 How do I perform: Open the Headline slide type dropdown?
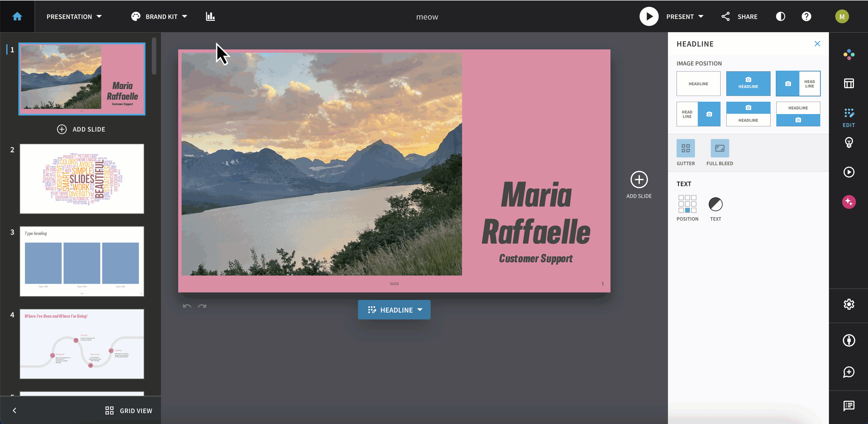click(x=394, y=309)
